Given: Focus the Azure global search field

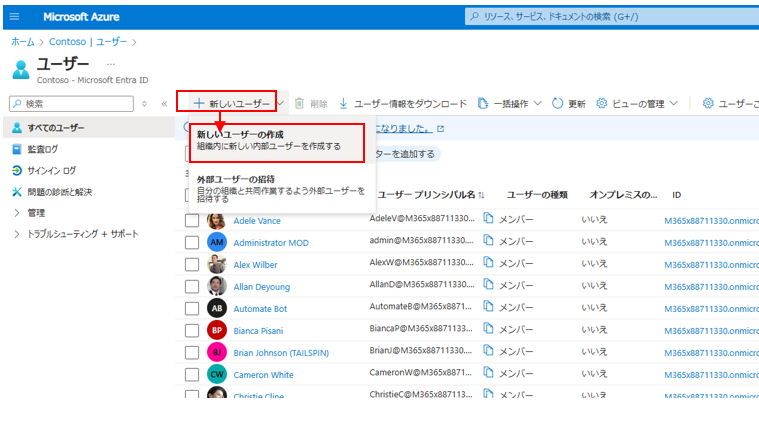Looking at the screenshot, I should click(x=612, y=16).
